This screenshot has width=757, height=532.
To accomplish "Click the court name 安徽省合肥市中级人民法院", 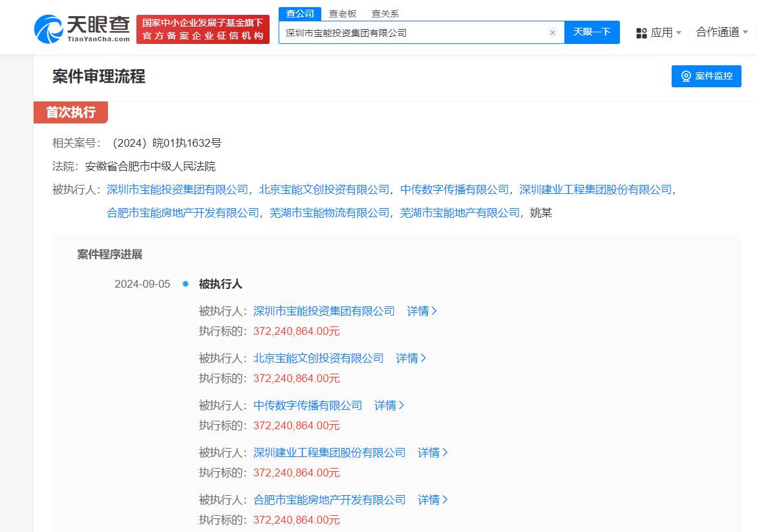I will [x=150, y=167].
